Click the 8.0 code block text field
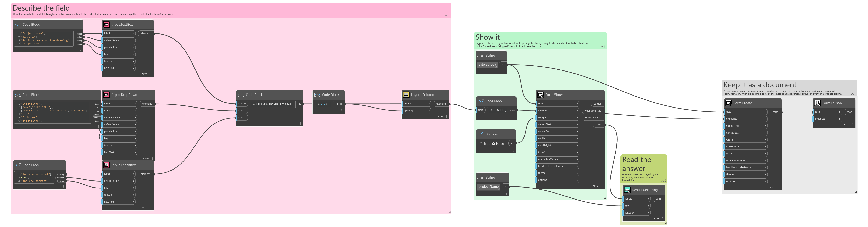 pyautogui.click(x=324, y=104)
